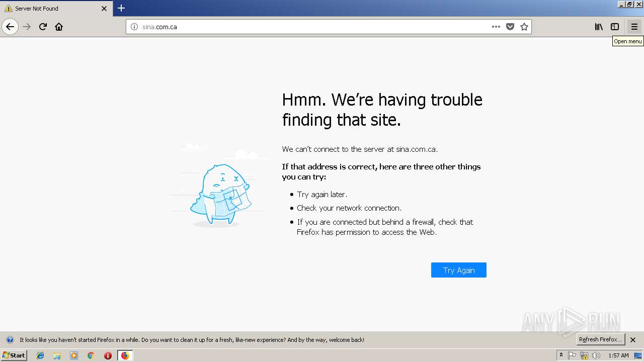The image size is (644, 362).
Task: Minimize the Firefox window
Action: [621, 4]
